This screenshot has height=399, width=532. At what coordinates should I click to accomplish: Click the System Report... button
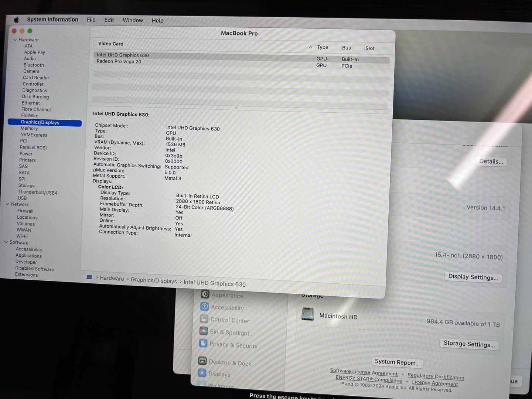point(397,362)
